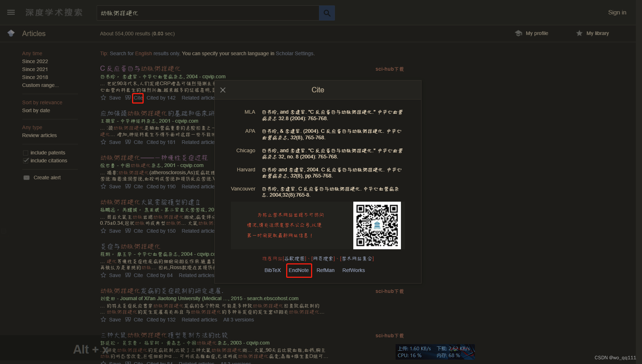
Task: Open title 动脉粥样硬化发病的炎症机制的研究进展
Action: (162, 291)
